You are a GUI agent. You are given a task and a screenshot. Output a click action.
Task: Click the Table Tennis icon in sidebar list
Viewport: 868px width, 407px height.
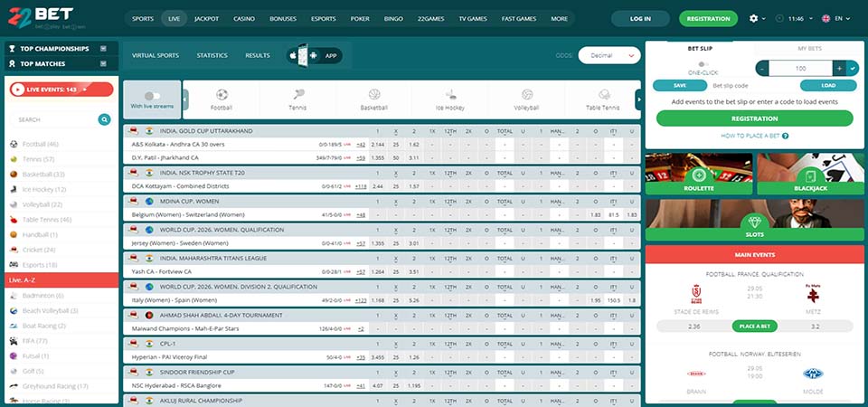(x=14, y=220)
